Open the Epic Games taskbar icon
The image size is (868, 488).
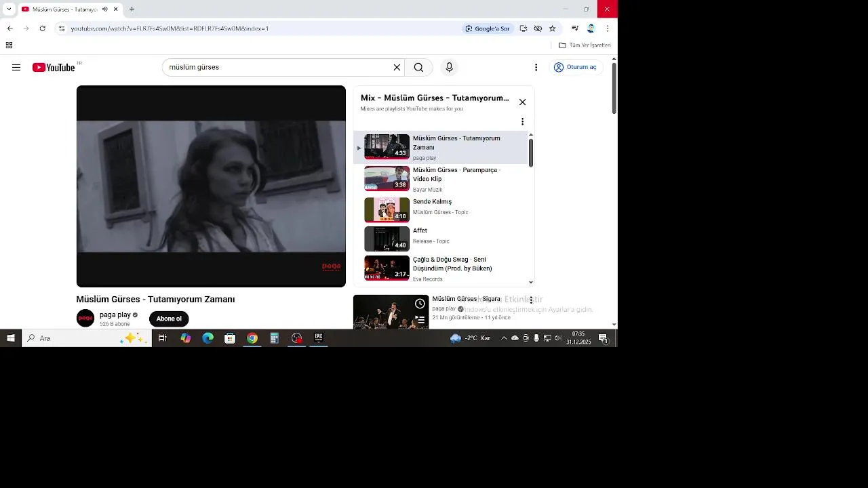pos(319,338)
